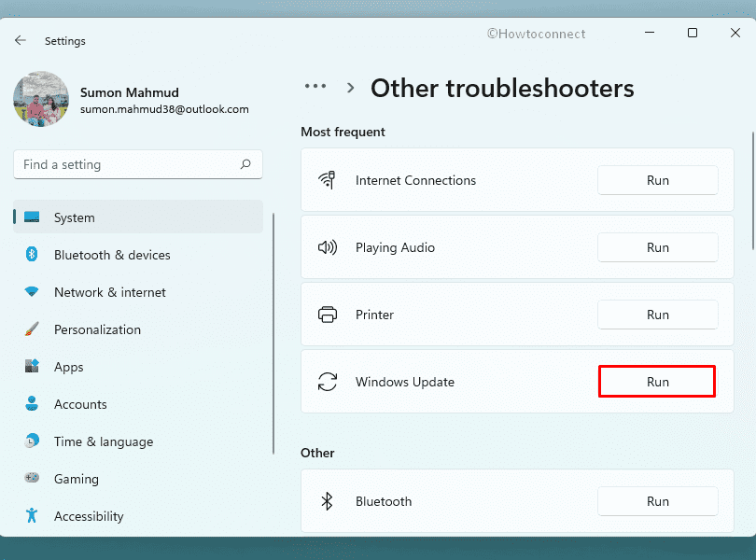Minimize the Settings window
Viewport: 756px width, 560px height.
[650, 33]
